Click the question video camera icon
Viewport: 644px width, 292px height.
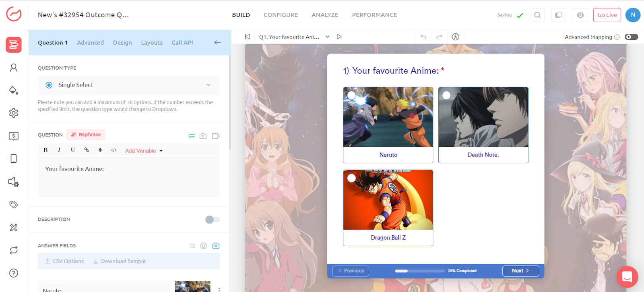(x=216, y=136)
